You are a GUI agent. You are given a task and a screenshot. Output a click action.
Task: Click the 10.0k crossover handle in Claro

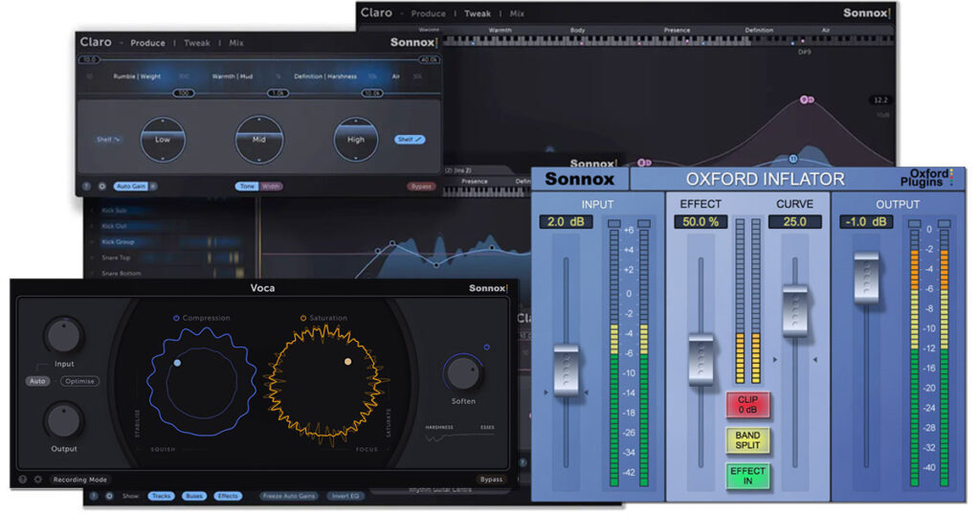(x=372, y=93)
